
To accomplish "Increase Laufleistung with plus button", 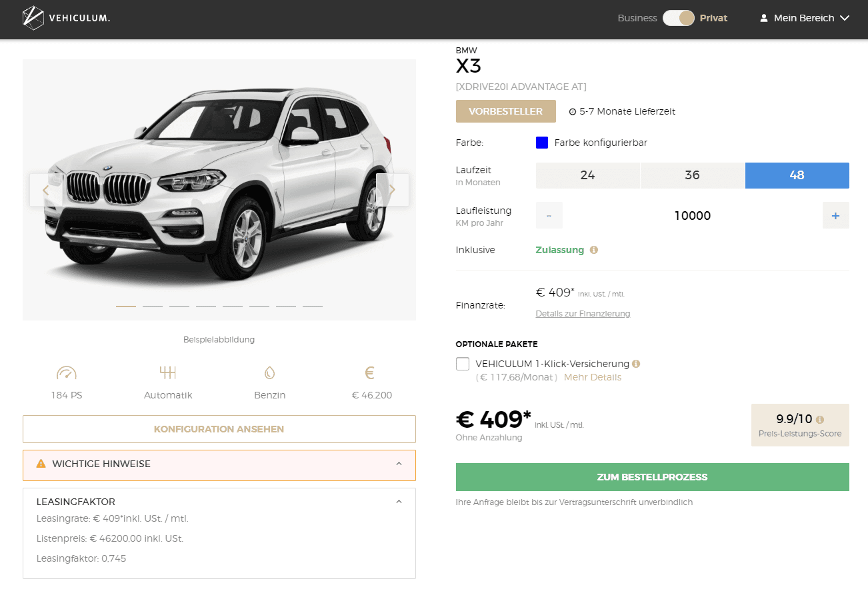I will pos(836,215).
